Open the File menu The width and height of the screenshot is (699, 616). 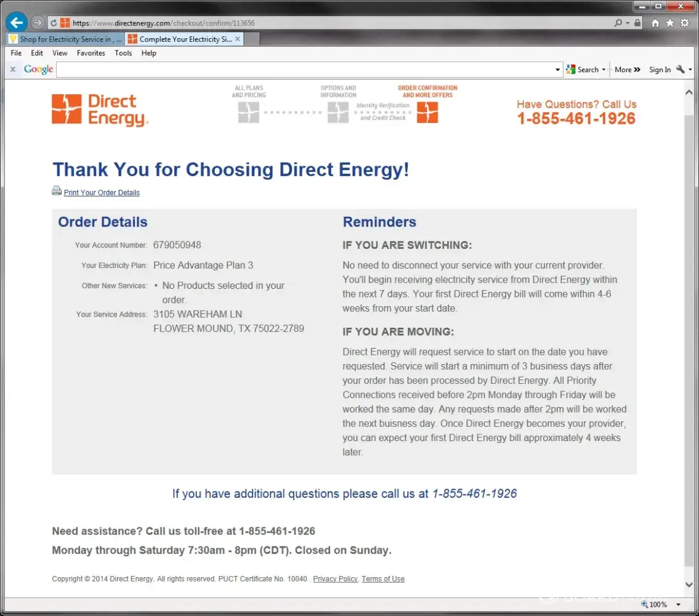(16, 52)
